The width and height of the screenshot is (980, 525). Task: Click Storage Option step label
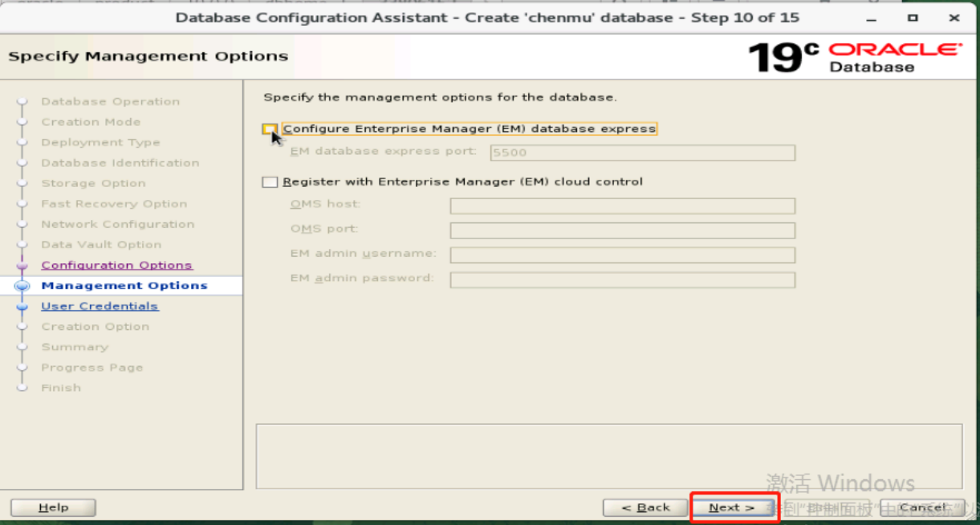tap(93, 183)
